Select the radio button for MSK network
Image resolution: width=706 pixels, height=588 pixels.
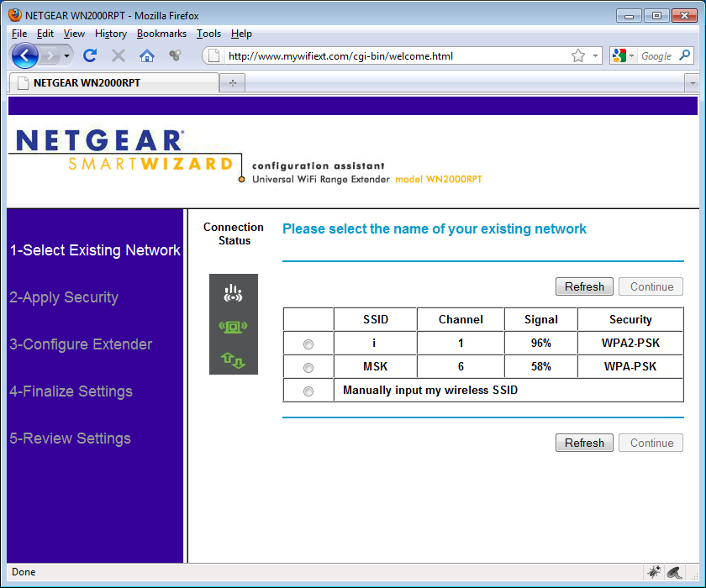pyautogui.click(x=308, y=368)
